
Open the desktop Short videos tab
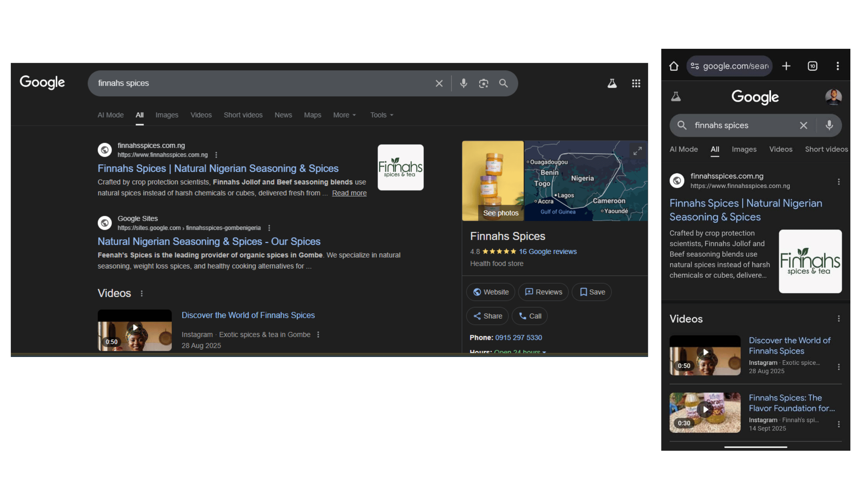click(243, 115)
